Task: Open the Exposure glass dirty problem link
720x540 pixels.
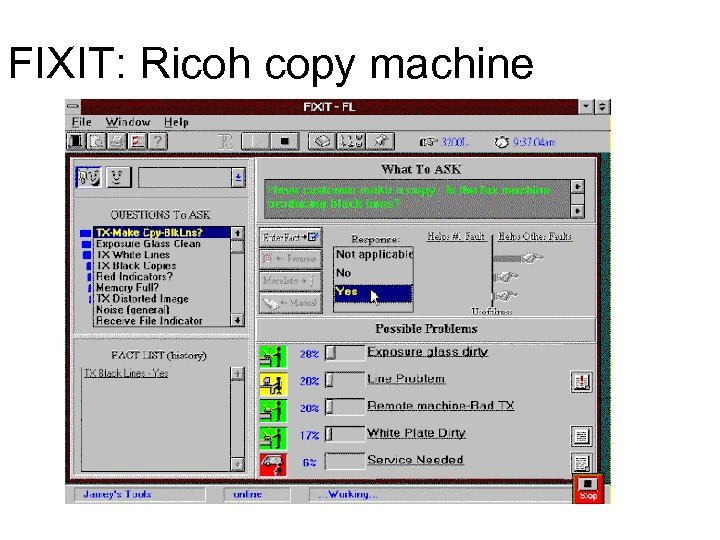Action: (x=428, y=352)
